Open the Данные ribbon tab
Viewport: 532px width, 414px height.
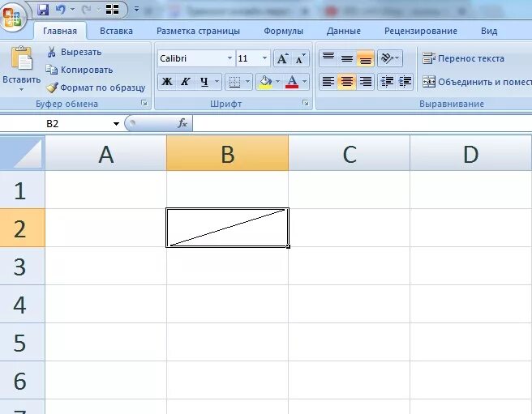[x=343, y=32]
